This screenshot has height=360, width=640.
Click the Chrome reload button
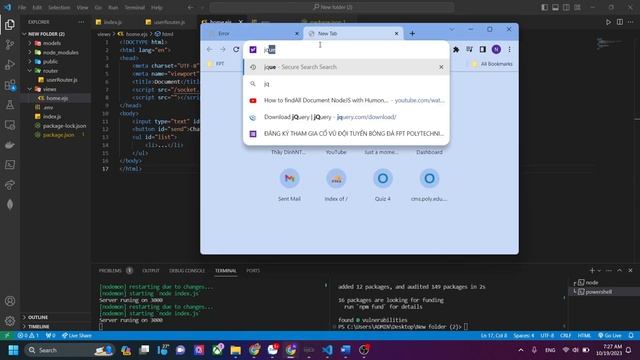236,49
